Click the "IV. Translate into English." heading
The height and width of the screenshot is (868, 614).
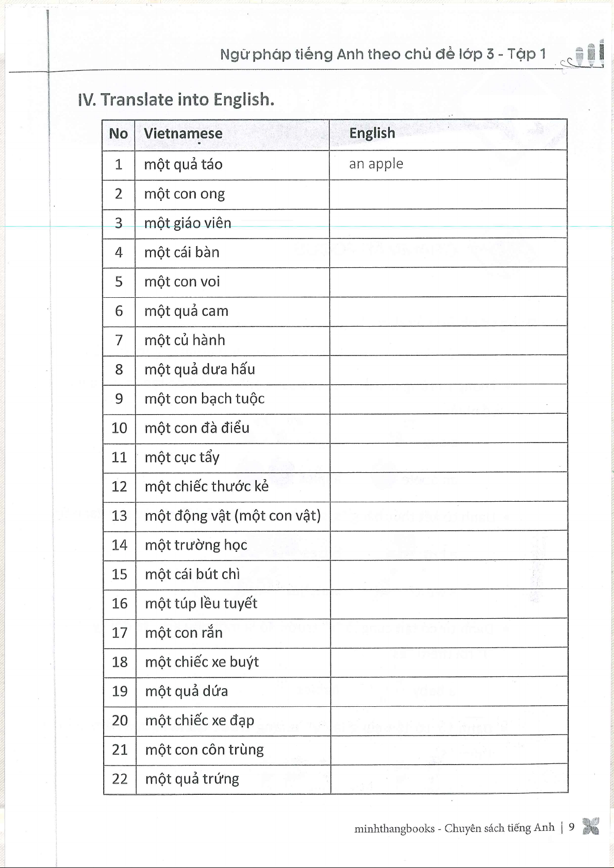[175, 99]
